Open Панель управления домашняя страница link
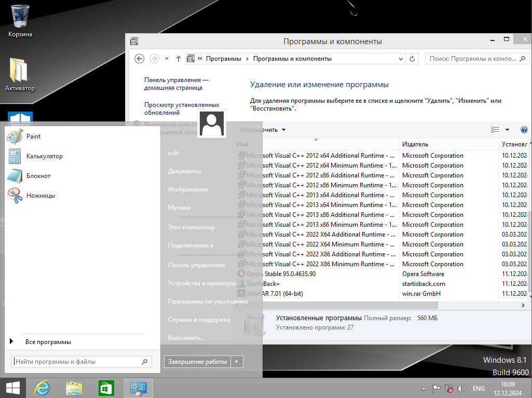Screen dimensions: 532x398 (176, 84)
